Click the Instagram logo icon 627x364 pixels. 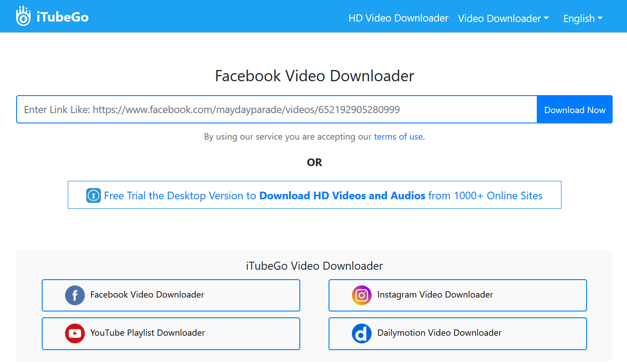click(x=362, y=295)
